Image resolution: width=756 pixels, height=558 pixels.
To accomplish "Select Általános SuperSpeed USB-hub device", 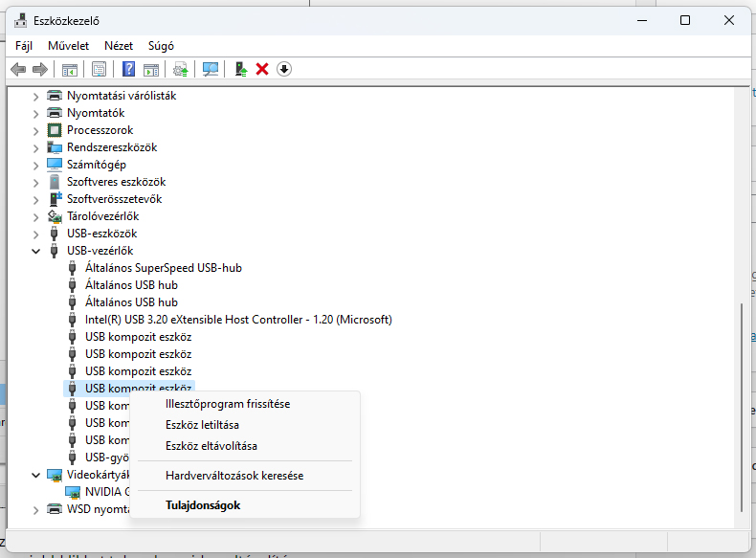I will [163, 268].
